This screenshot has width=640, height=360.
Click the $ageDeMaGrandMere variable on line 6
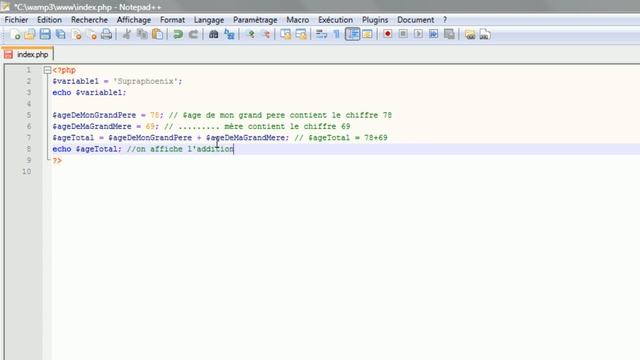[x=92, y=127]
